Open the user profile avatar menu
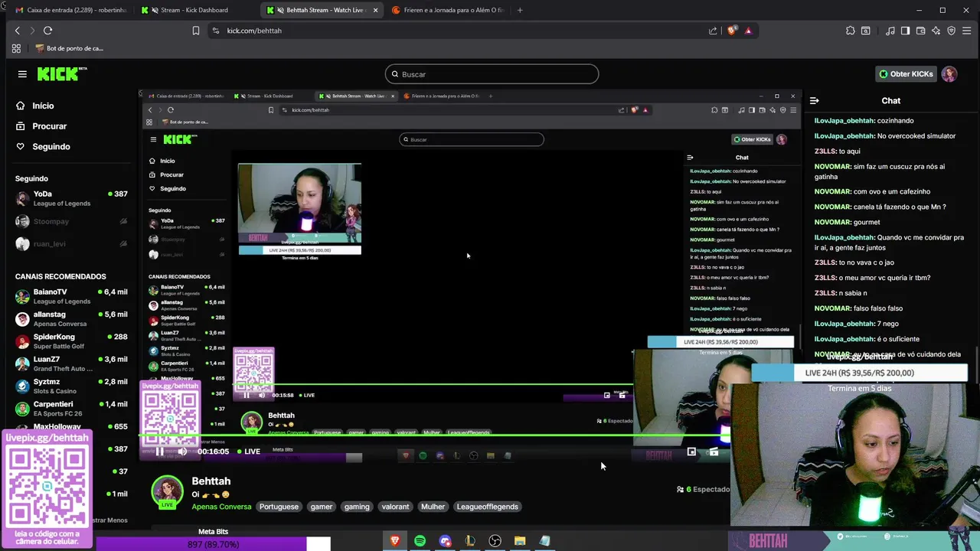980x551 pixels. coord(949,74)
